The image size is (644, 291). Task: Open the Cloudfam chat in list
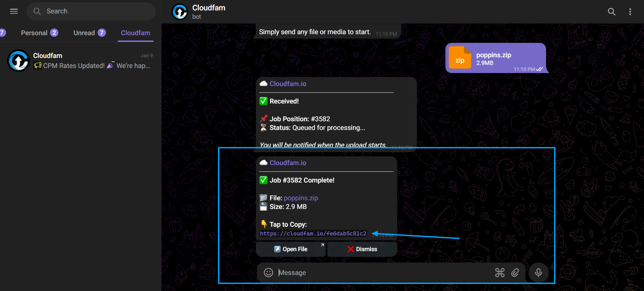(80, 61)
